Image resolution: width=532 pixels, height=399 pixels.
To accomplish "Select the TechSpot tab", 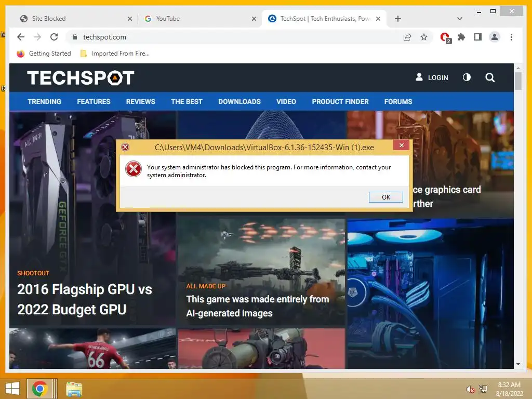I will (x=324, y=19).
